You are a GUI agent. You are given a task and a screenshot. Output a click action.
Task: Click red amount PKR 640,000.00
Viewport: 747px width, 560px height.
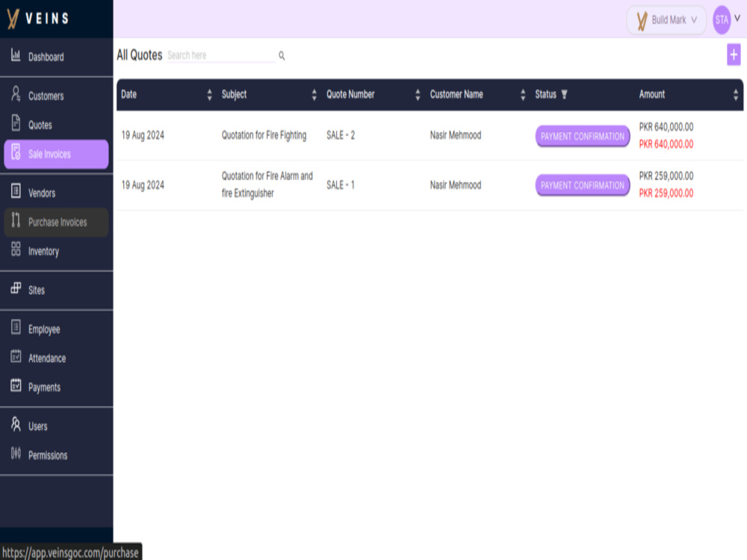666,144
